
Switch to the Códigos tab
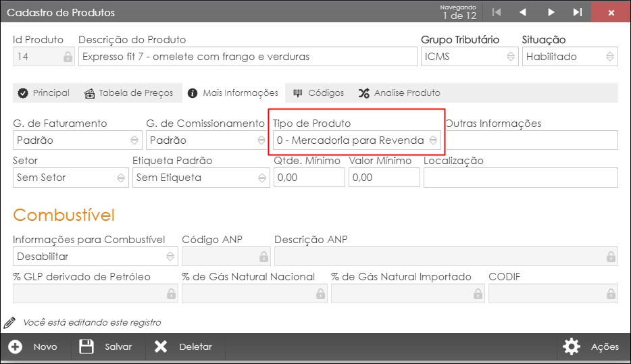coord(318,93)
